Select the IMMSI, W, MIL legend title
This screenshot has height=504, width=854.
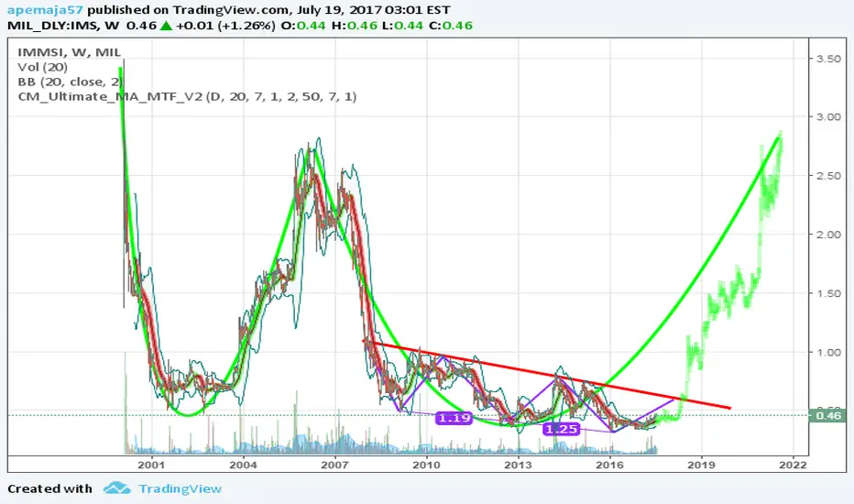coord(69,52)
